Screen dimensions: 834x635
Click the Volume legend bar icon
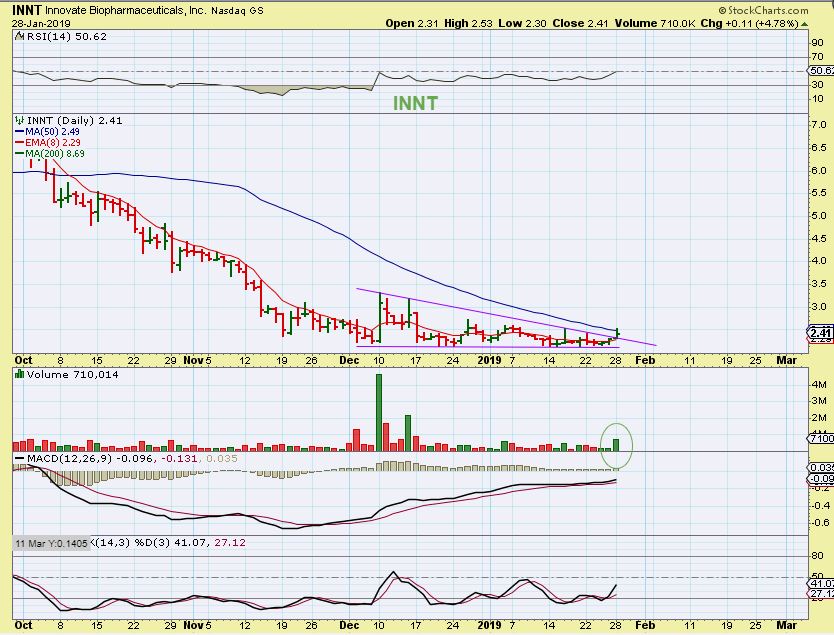tap(20, 374)
